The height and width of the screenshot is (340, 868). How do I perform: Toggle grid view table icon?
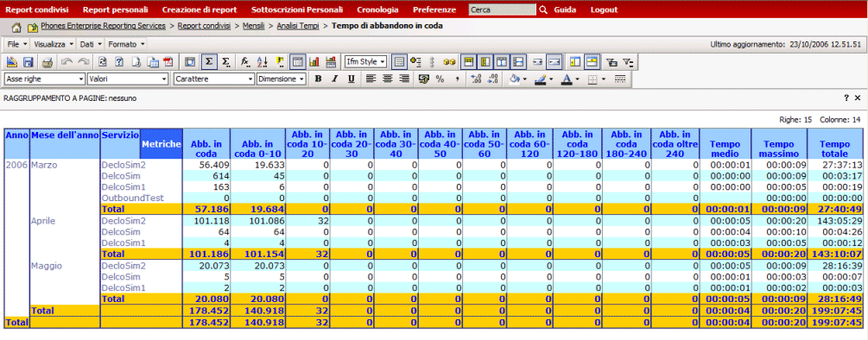pyautogui.click(x=297, y=62)
